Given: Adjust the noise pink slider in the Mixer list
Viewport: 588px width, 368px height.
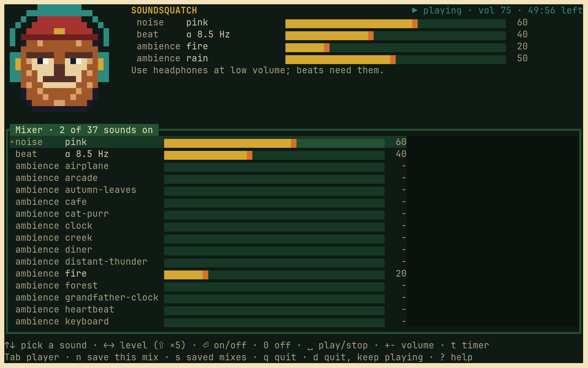Looking at the screenshot, I should (274, 143).
